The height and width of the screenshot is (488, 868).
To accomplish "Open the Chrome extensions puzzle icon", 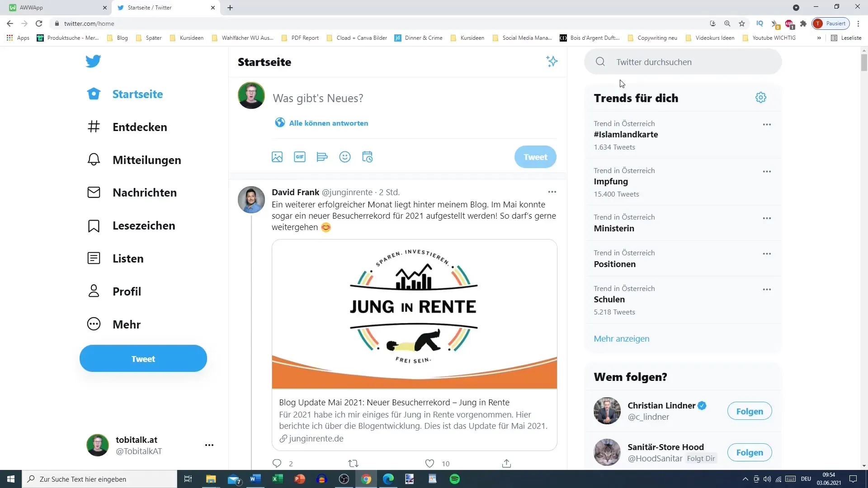I will (803, 23).
